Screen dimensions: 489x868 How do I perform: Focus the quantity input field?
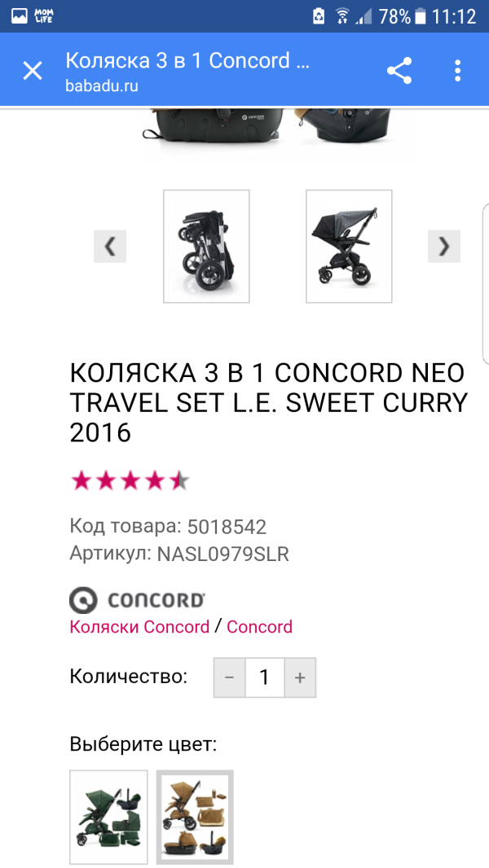coord(264,677)
